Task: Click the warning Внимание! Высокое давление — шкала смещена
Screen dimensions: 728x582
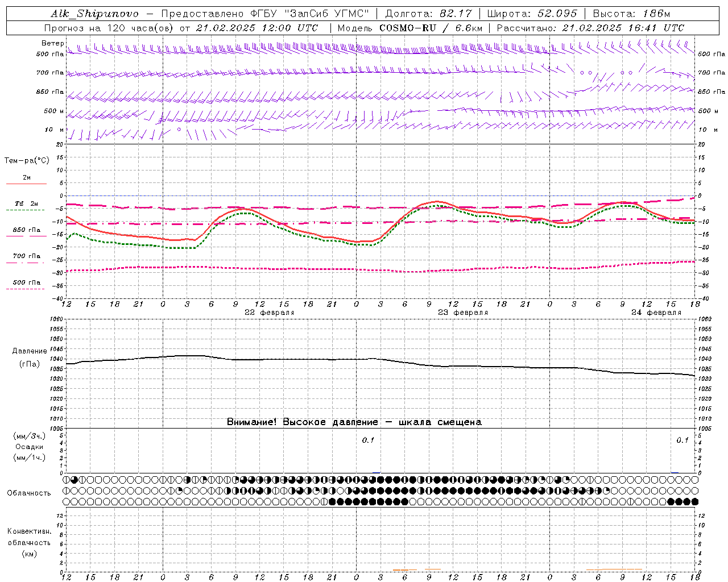Action: point(354,422)
